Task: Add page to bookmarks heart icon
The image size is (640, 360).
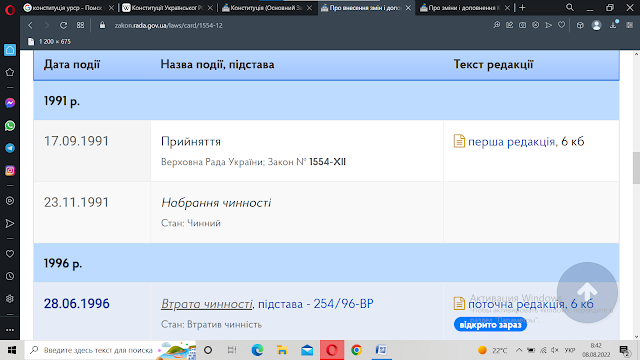Action: (x=562, y=25)
